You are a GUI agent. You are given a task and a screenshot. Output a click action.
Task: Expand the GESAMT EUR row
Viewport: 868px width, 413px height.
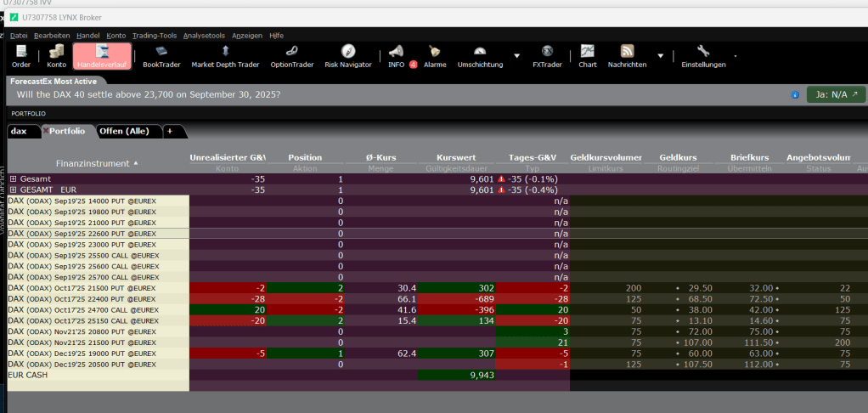(13, 190)
